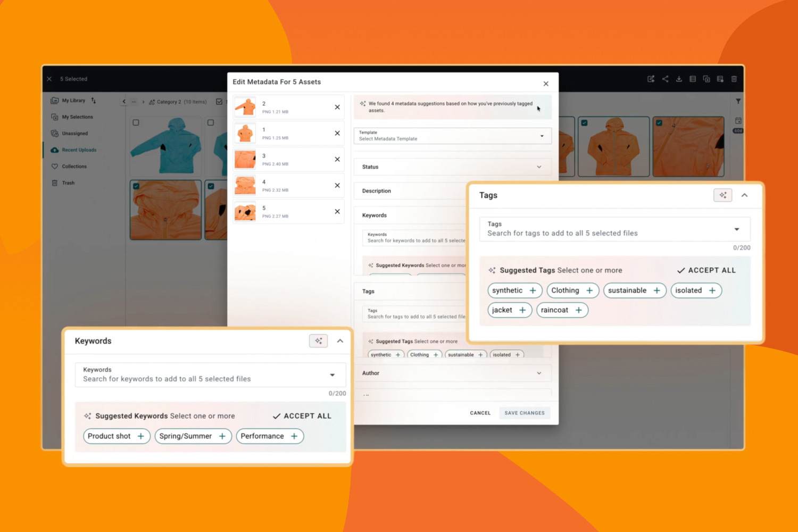This screenshot has width=798, height=532.
Task: Click the calendar icon above 60d badge
Action: pos(738,121)
